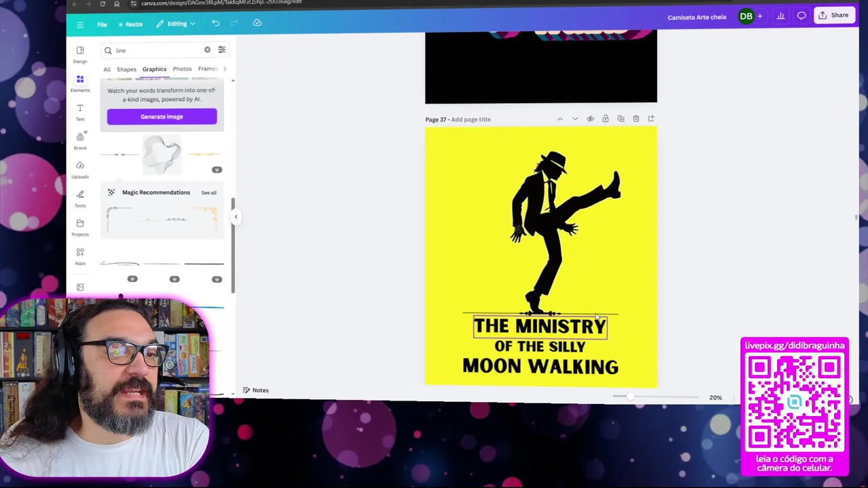The width and height of the screenshot is (868, 488).
Task: Collapse the side panel with arrow handle
Action: [236, 217]
